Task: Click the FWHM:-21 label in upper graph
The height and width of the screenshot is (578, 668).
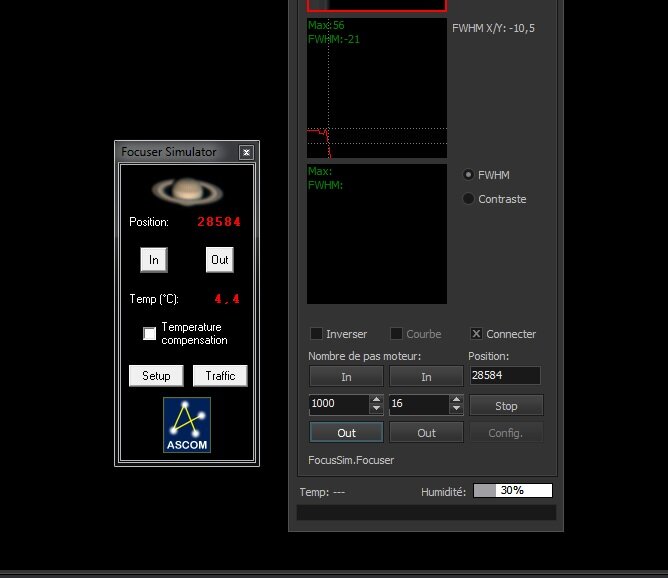Action: coord(334,39)
